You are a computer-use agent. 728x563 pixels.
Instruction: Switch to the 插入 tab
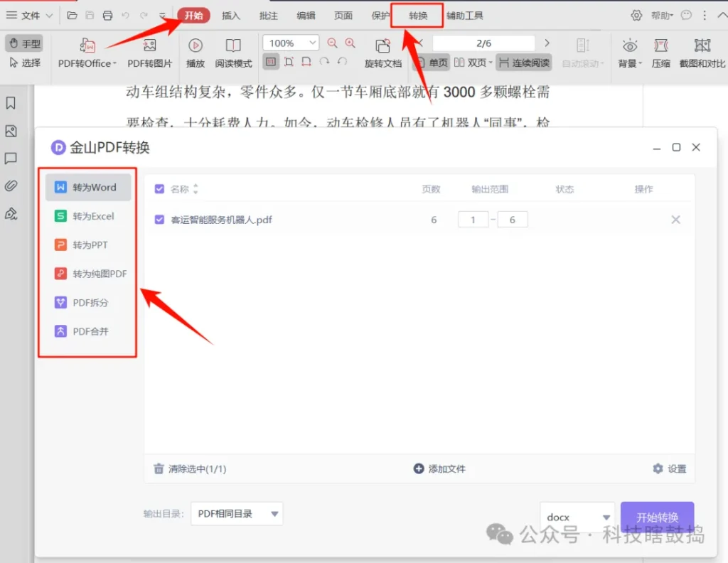[x=231, y=16]
